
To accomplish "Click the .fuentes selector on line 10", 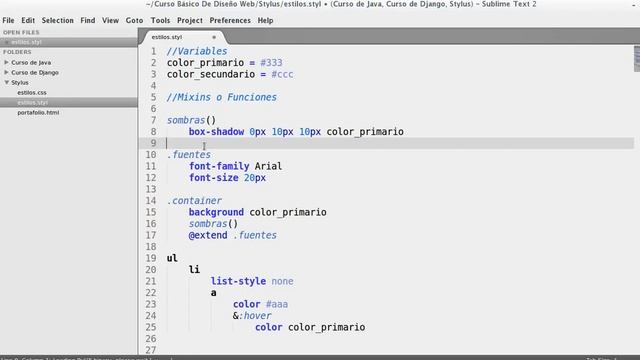I will pyautogui.click(x=189, y=155).
